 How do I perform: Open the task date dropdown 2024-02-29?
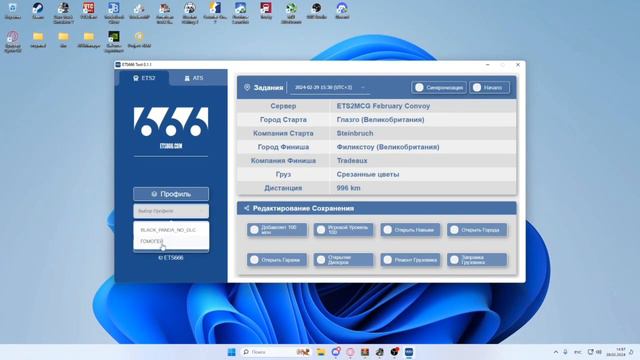tap(330, 87)
